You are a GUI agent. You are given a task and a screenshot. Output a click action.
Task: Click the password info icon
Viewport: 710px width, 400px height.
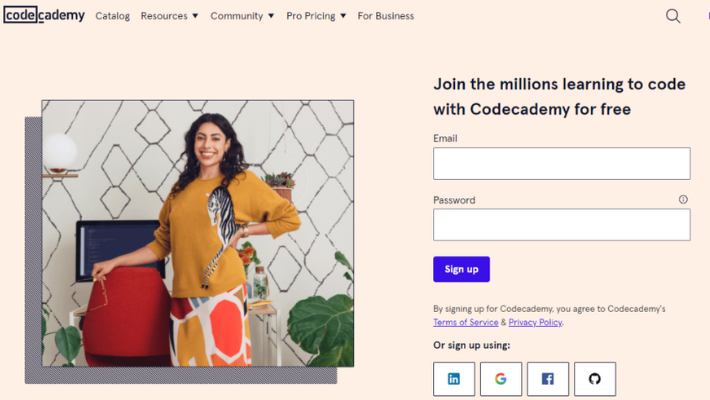pos(683,199)
